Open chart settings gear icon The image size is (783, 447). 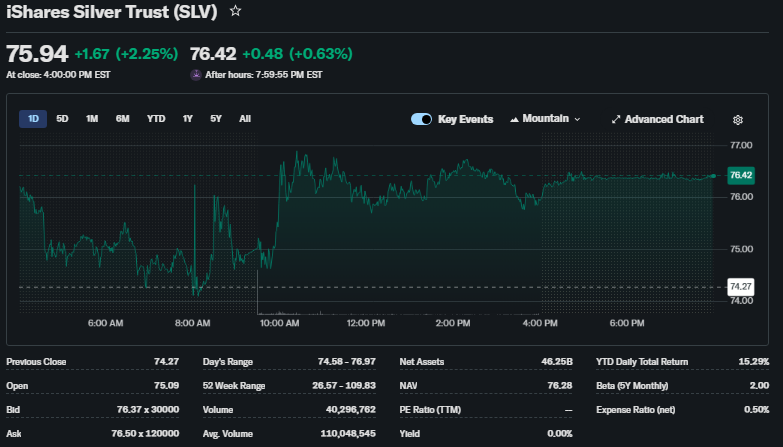point(738,120)
